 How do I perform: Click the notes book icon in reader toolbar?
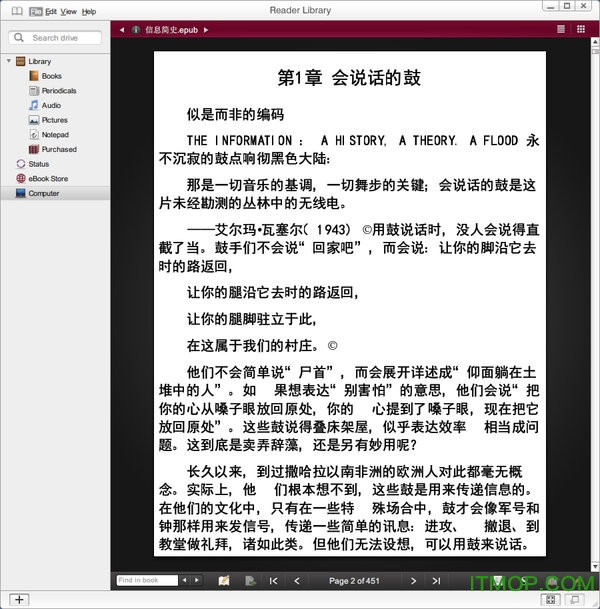coord(224,581)
